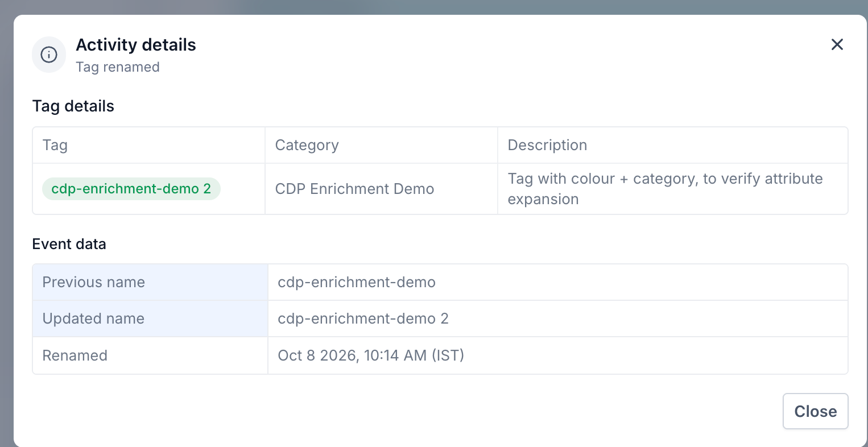Image resolution: width=868 pixels, height=447 pixels.
Task: Click the info icon beside Activity details
Action: (49, 55)
